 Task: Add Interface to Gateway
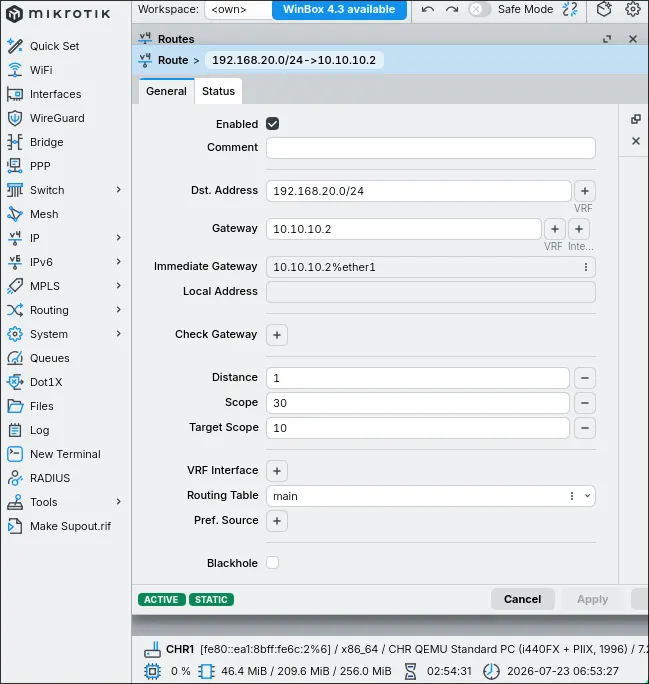tap(579, 229)
